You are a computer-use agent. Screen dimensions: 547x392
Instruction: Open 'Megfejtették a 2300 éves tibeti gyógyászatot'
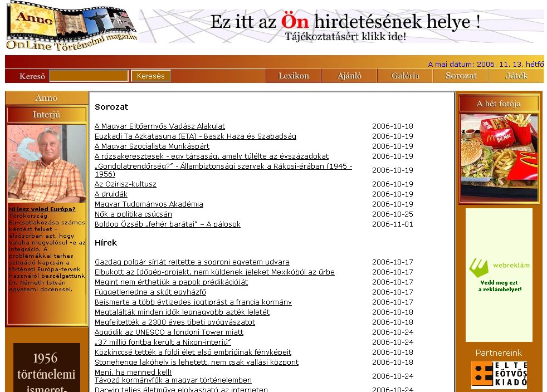point(175,323)
